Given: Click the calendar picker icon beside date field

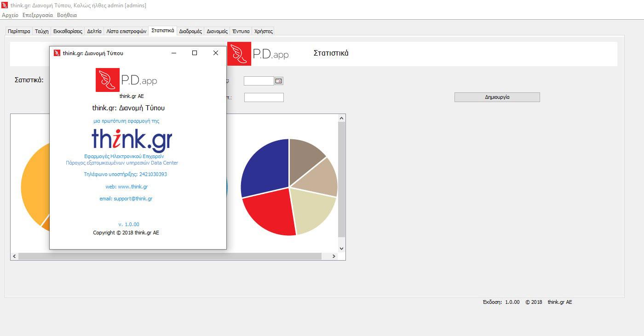Looking at the screenshot, I should [279, 81].
